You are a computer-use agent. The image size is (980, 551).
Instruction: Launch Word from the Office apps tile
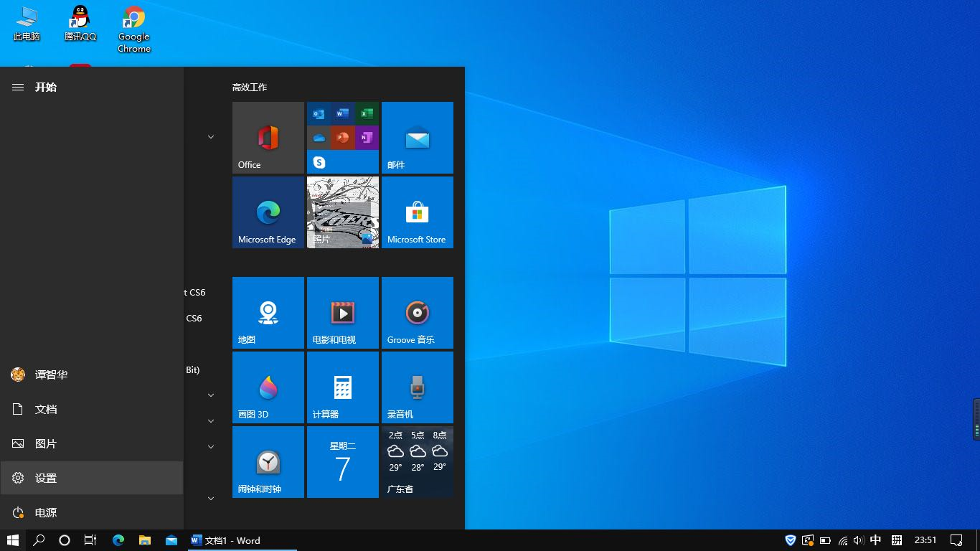(x=343, y=113)
